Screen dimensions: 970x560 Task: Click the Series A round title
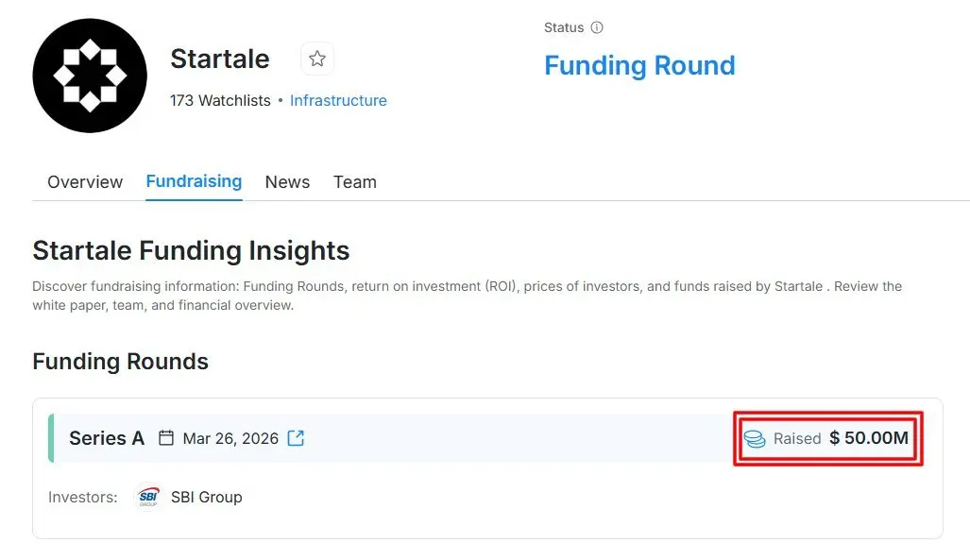coord(107,438)
